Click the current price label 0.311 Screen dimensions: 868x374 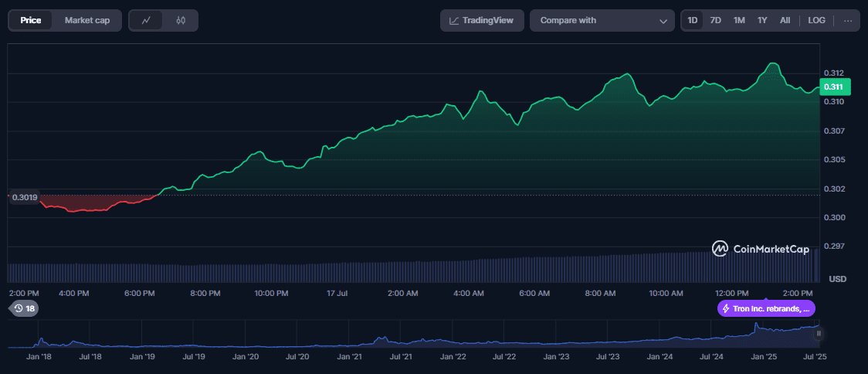835,87
